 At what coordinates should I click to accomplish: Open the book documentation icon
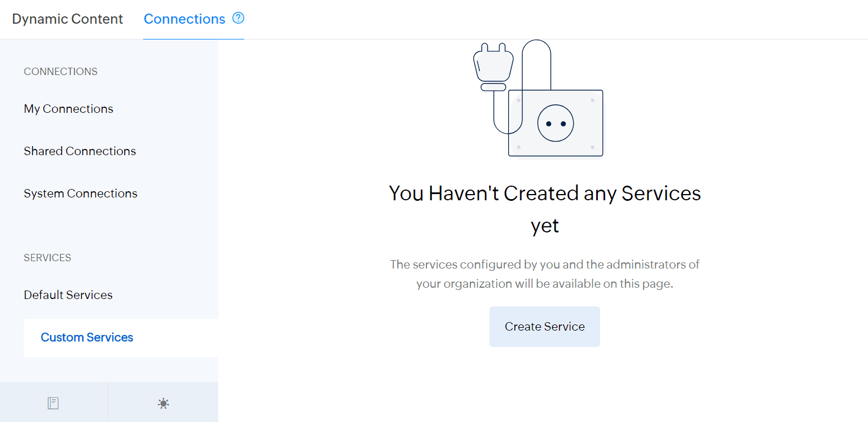53,403
